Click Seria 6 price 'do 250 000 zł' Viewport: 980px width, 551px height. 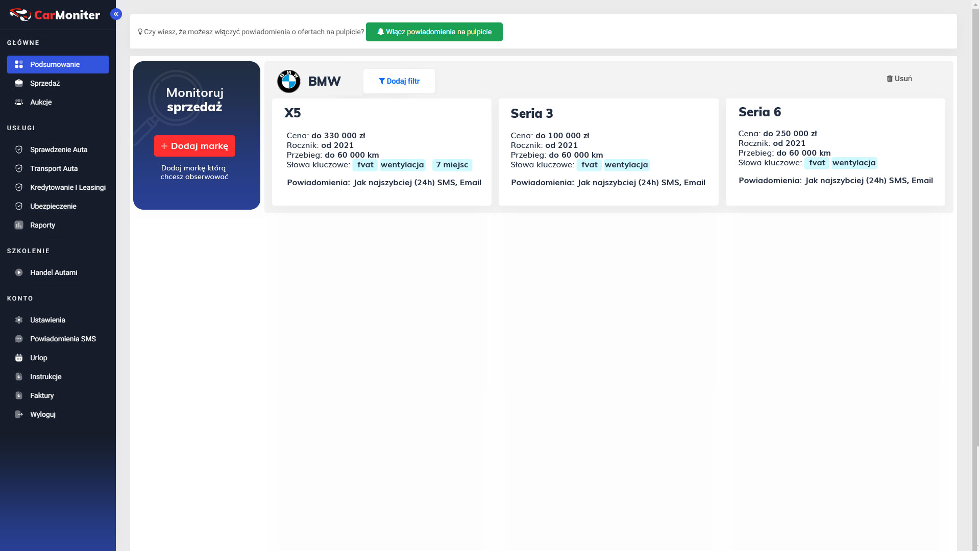790,134
